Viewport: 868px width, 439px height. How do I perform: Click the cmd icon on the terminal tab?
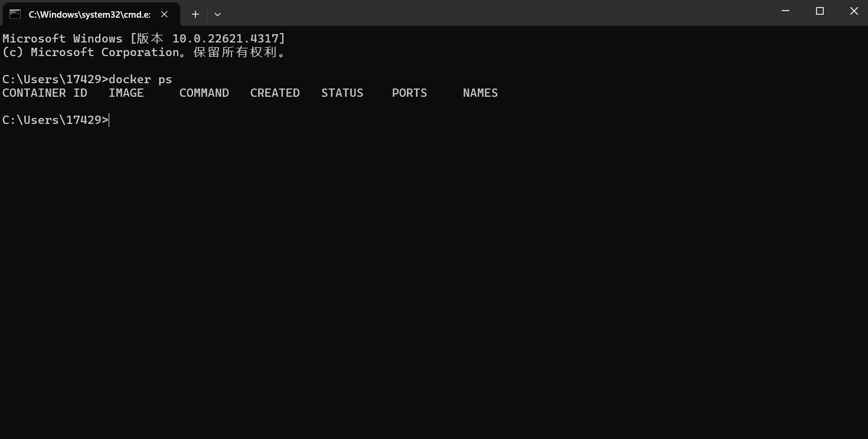click(x=15, y=14)
